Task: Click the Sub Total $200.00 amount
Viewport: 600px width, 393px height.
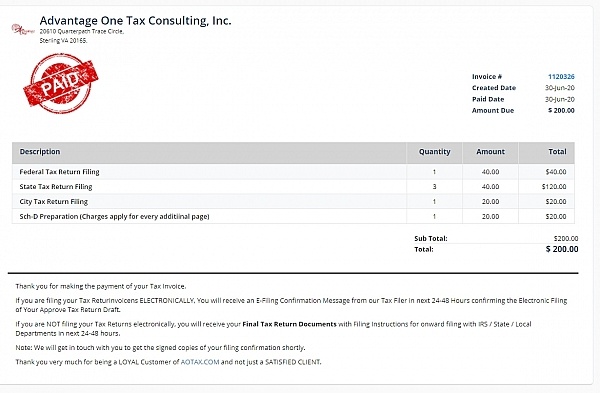Action: tap(566, 238)
